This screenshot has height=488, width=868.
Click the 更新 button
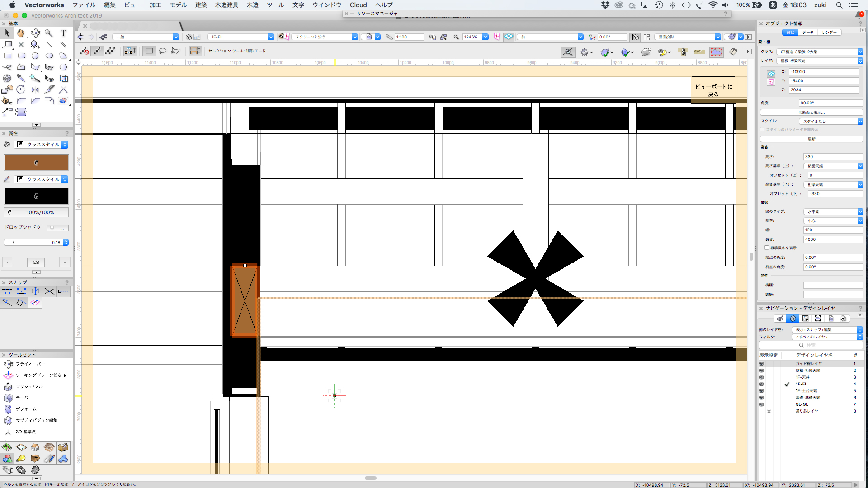click(x=811, y=139)
